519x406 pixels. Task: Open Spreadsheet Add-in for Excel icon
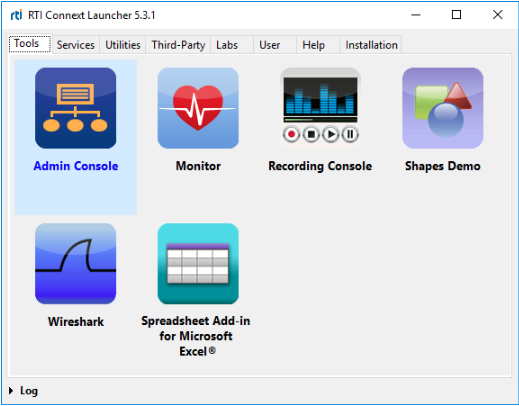(198, 264)
